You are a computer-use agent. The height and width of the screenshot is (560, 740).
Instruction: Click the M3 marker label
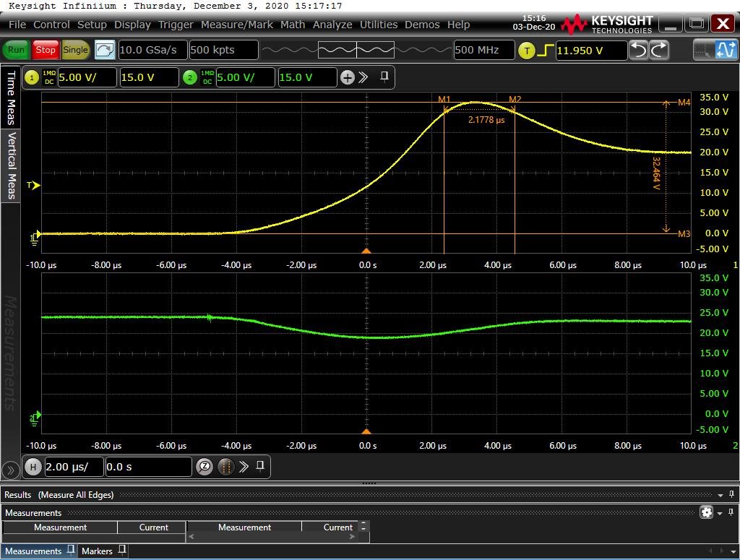pos(684,234)
